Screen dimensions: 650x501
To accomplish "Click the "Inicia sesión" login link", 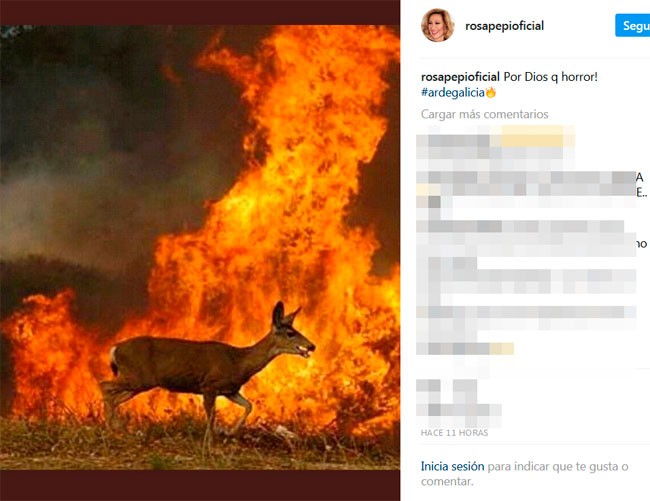I will (452, 466).
